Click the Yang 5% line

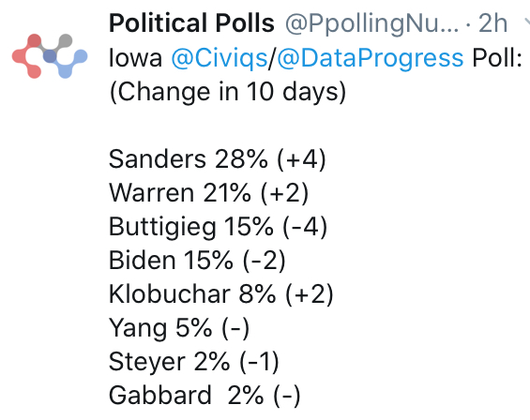[179, 328]
